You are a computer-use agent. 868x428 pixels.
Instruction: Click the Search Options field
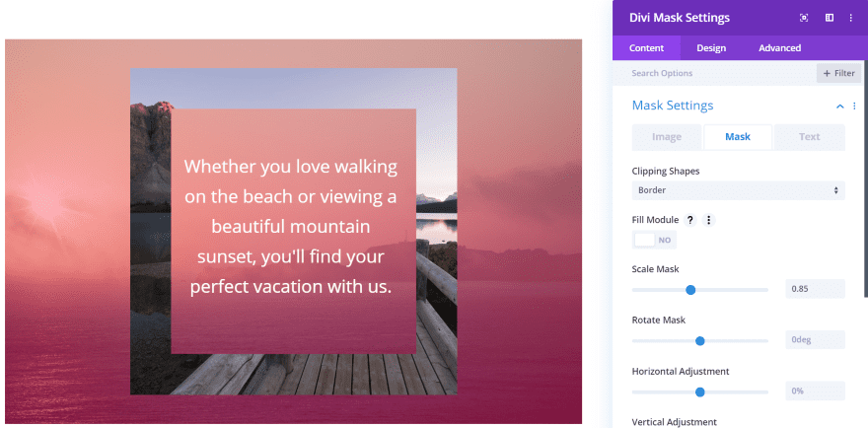714,73
